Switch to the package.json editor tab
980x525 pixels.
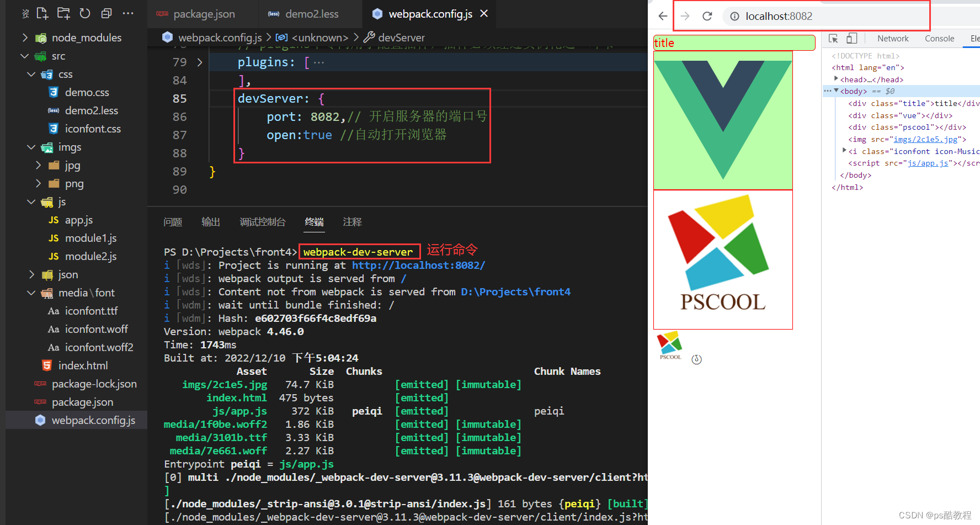point(204,14)
